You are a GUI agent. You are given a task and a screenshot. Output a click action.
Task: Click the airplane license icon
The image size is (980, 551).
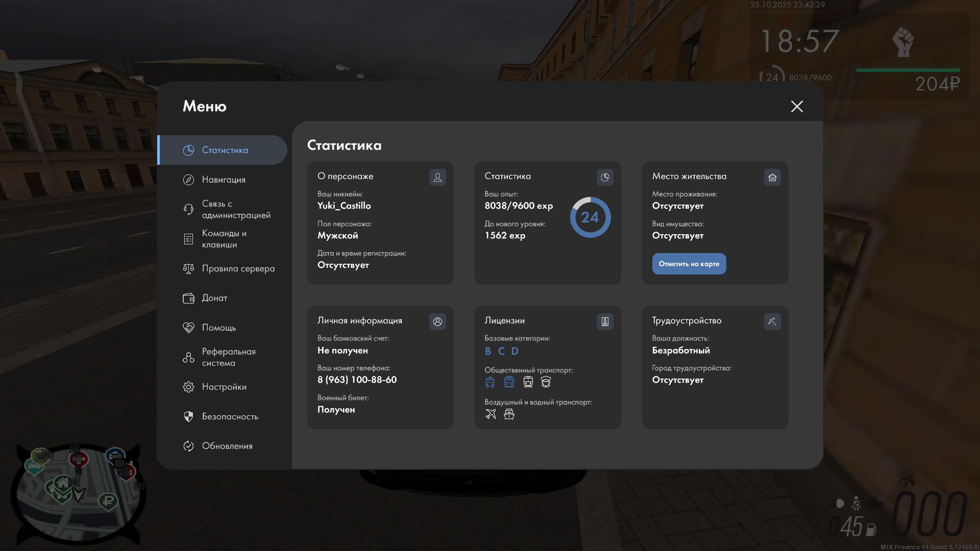[x=491, y=414]
